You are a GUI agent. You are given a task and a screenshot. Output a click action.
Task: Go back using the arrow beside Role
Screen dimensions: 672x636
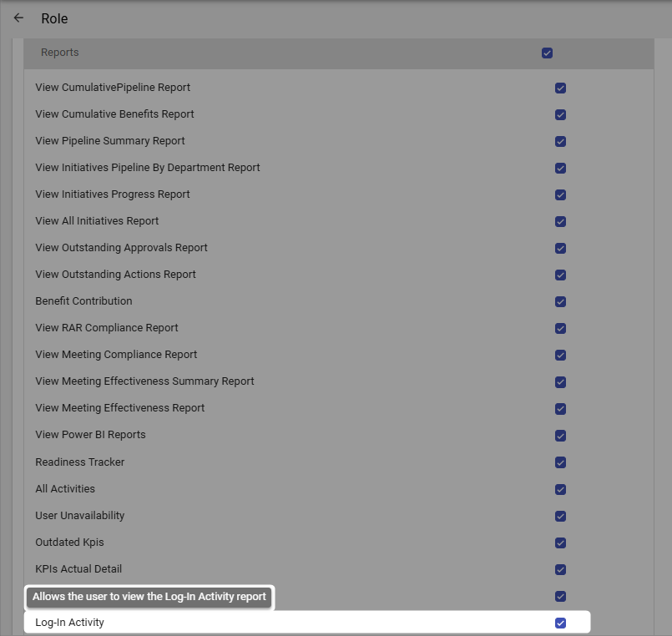point(18,18)
